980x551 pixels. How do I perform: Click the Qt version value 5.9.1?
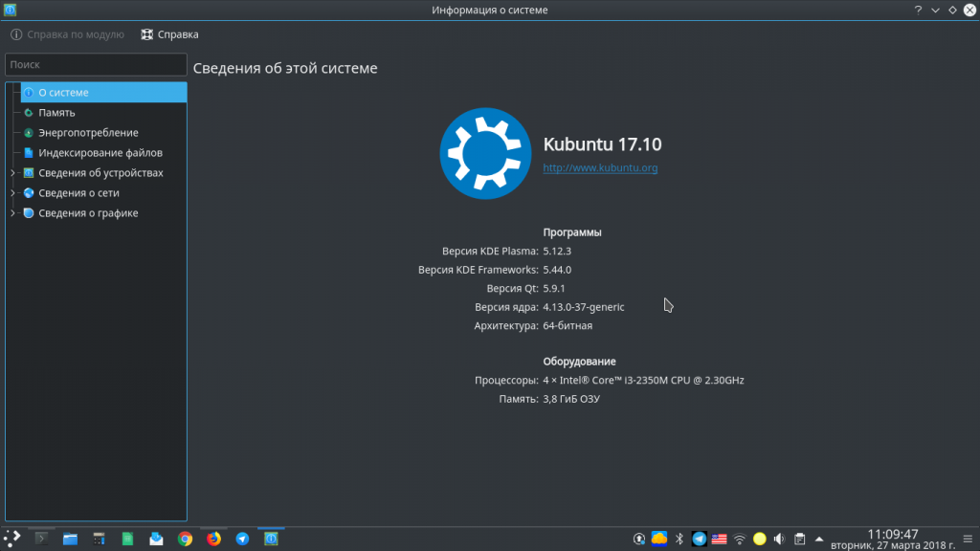554,289
